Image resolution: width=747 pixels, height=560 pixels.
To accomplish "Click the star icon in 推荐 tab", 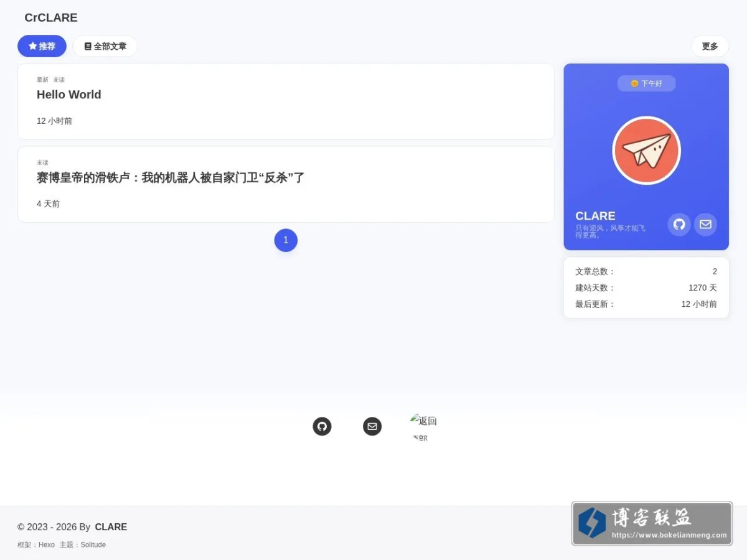I will click(33, 46).
